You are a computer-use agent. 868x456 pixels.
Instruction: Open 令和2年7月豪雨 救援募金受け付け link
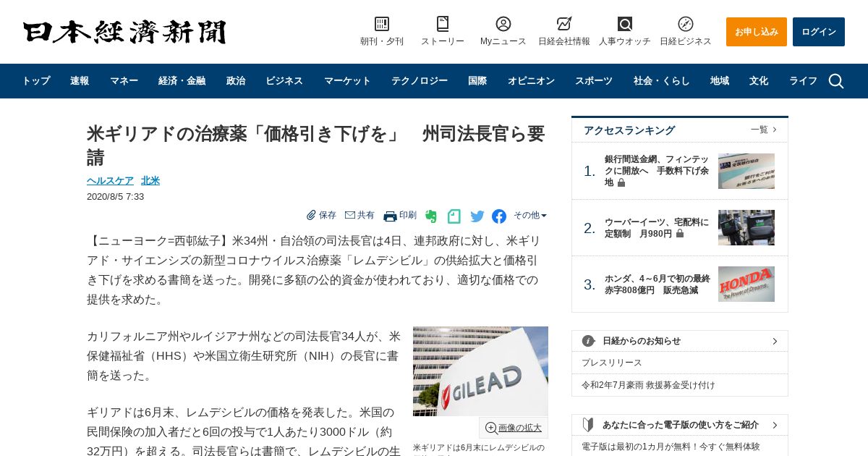648,385
